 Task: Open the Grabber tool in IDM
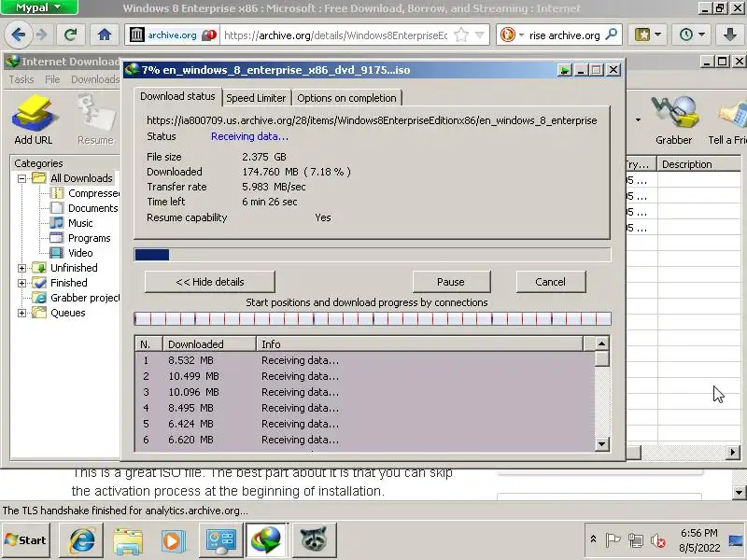point(673,120)
